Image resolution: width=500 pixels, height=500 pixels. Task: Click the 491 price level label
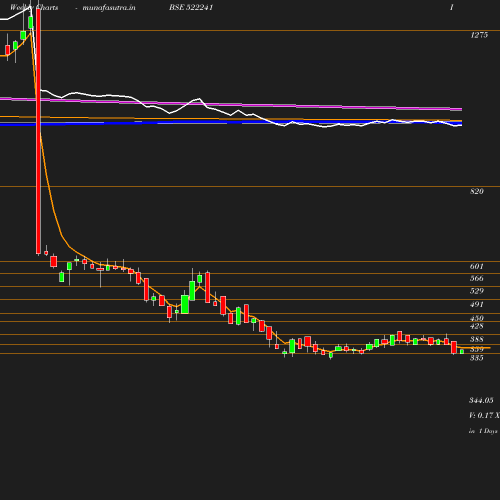[477, 304]
